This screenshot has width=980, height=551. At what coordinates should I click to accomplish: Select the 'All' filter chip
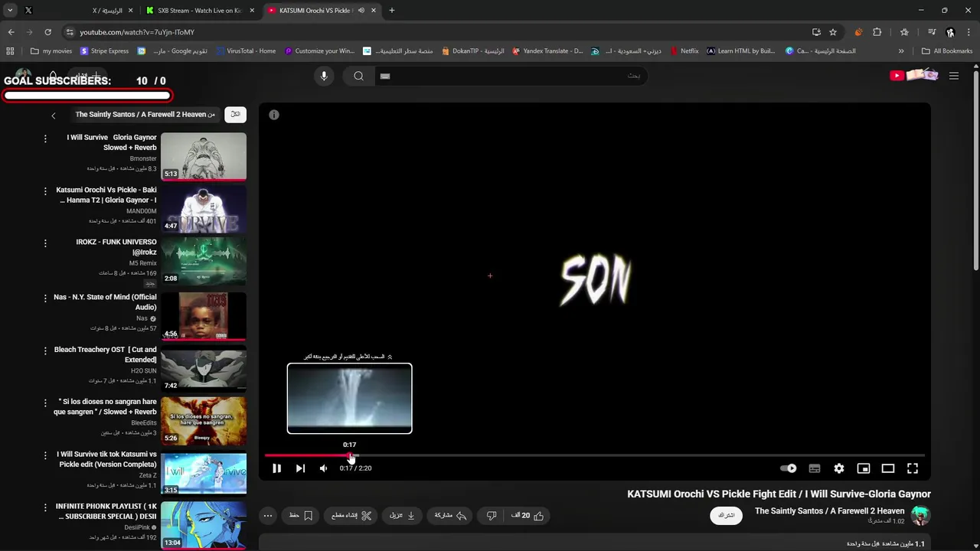235,115
